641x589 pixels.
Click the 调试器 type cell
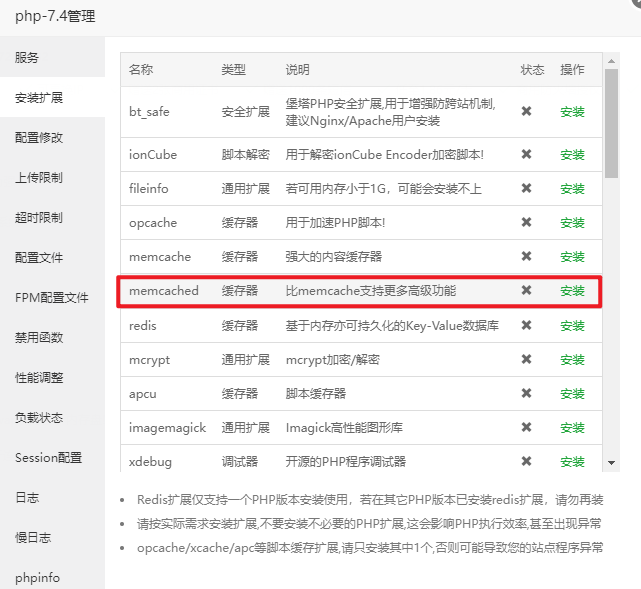pos(240,461)
